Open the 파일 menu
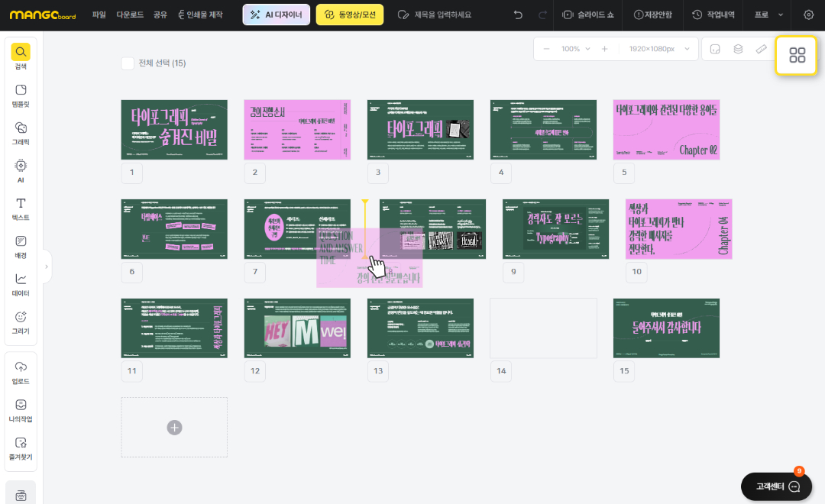Viewport: 825px width, 504px height. tap(99, 15)
